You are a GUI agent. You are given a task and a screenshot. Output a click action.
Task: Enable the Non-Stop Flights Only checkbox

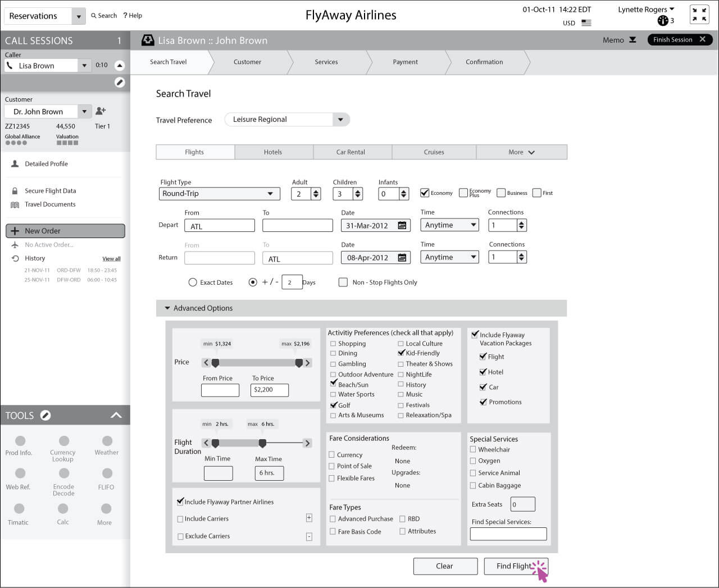point(343,282)
